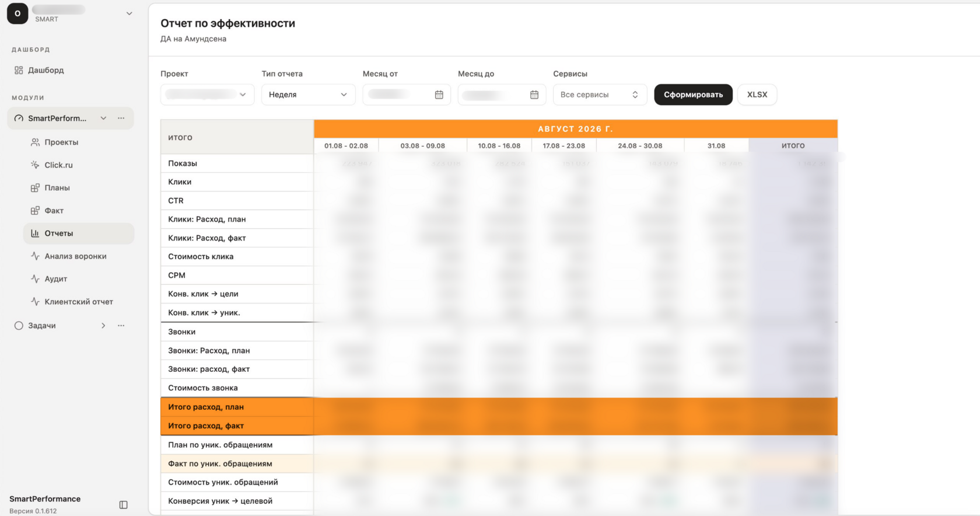This screenshot has height=516, width=980.
Task: Collapse the sidebar with panel icon
Action: click(123, 505)
